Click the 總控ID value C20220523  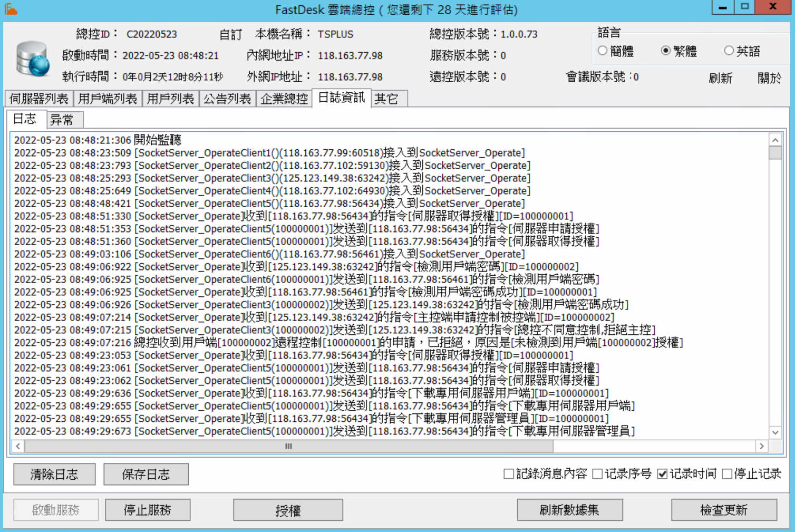pos(152,34)
